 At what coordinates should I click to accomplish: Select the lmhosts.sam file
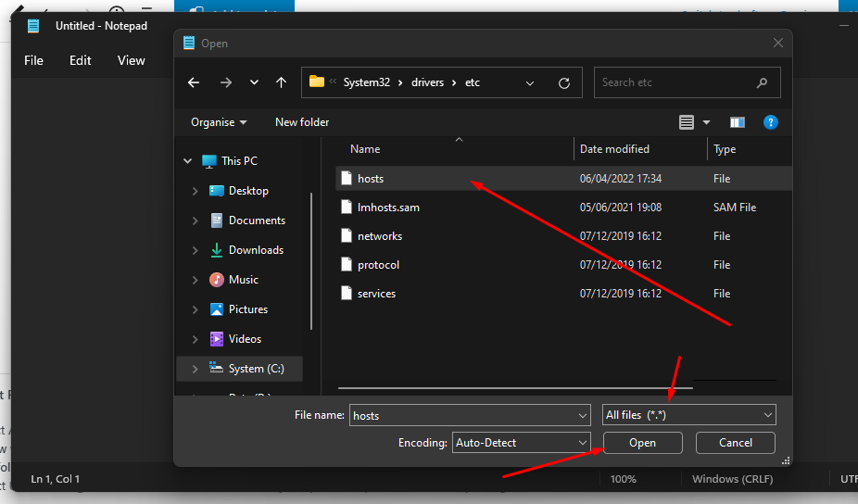tap(388, 208)
